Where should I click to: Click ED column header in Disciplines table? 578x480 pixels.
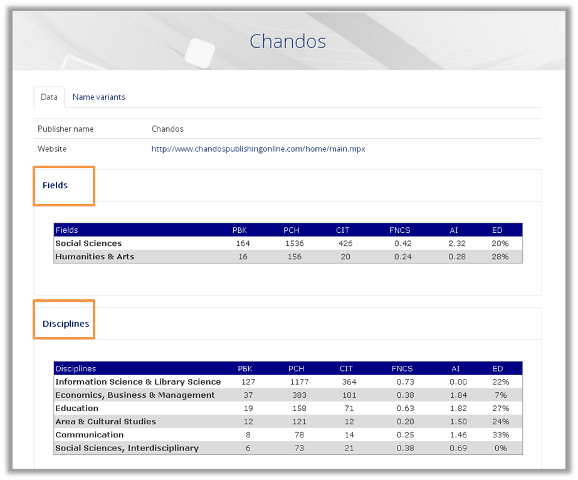(498, 369)
